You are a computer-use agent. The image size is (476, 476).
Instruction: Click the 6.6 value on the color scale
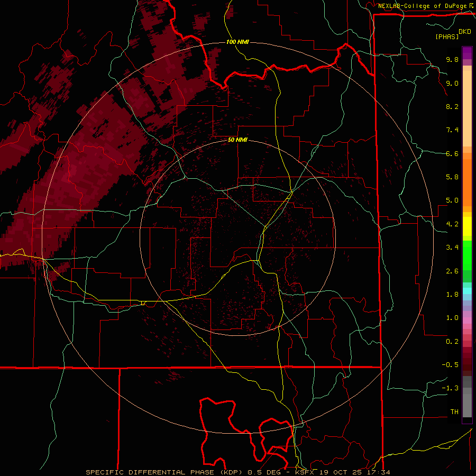click(452, 153)
